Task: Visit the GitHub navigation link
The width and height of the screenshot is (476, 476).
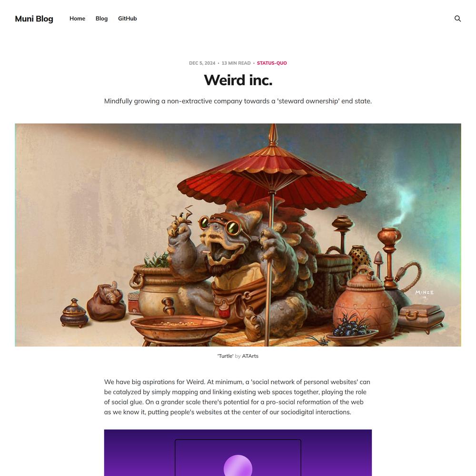Action: coord(128,19)
